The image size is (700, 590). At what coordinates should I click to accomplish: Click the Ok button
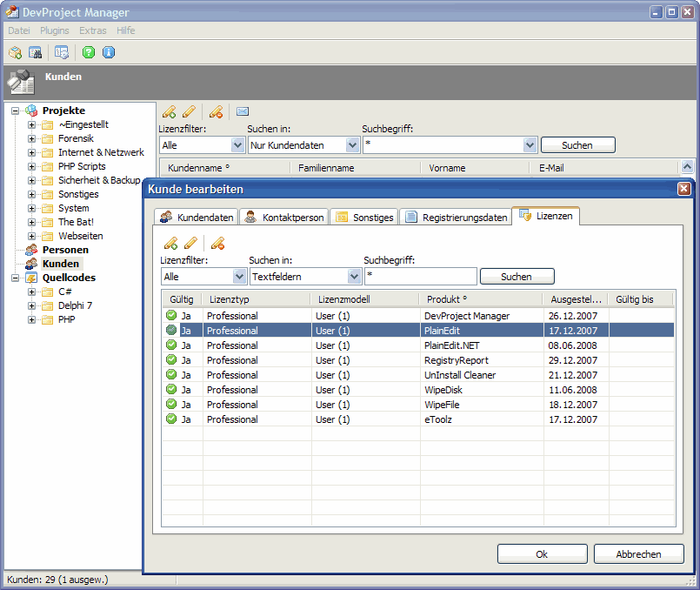[x=543, y=554]
